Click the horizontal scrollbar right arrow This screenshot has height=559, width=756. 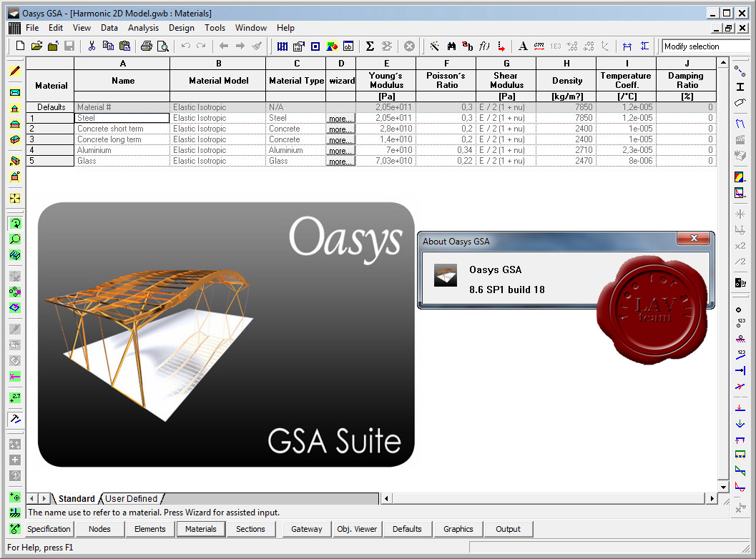coord(712,499)
